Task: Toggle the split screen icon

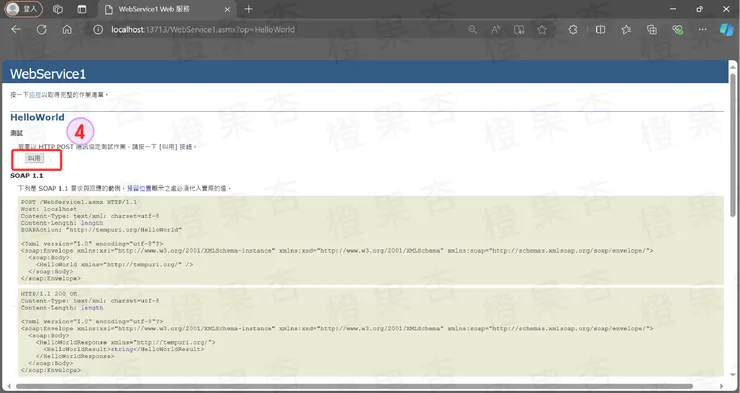Action: 600,30
